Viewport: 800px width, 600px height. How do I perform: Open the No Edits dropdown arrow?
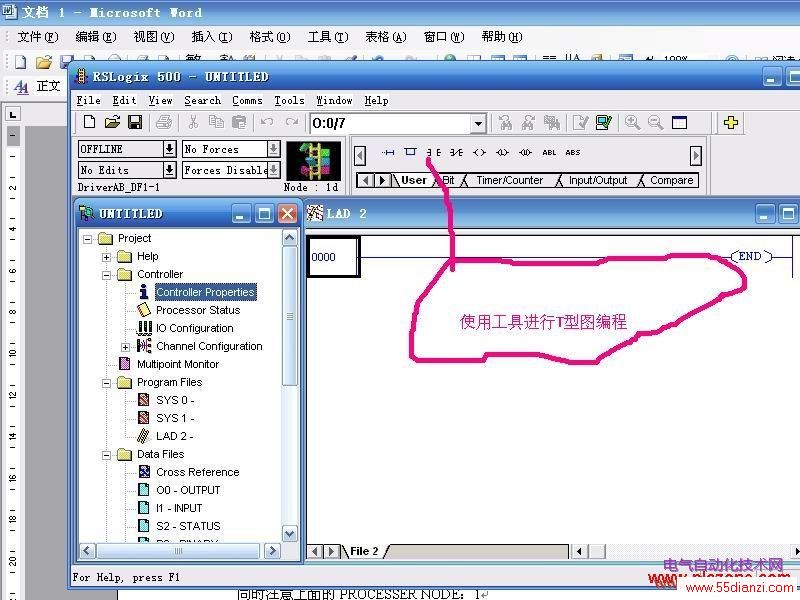tap(169, 170)
